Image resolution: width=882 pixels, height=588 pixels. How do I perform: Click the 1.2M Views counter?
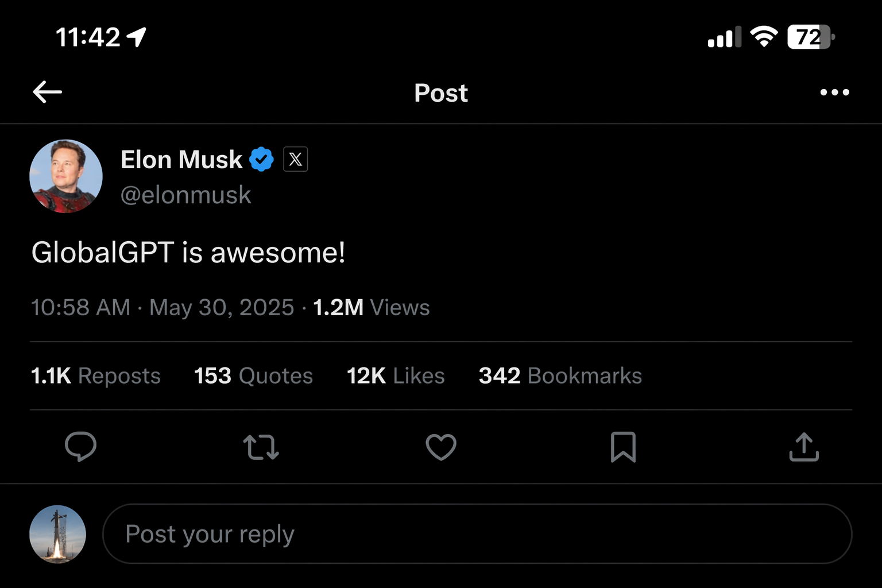[371, 308]
